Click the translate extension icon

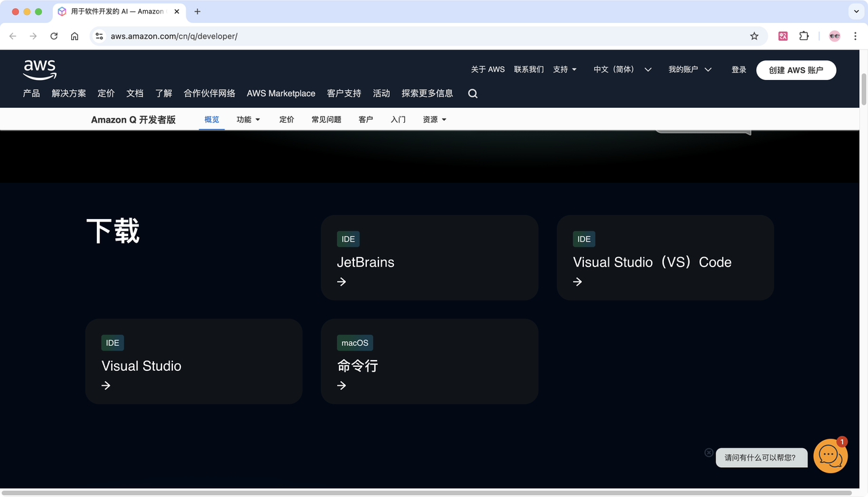783,36
